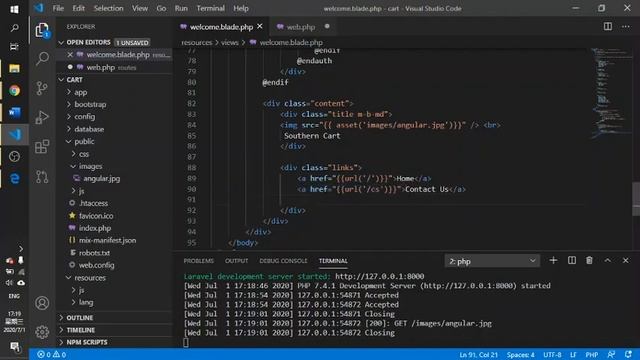The image size is (640, 360).
Task: Open the Edit menu
Action: pyautogui.click(x=78, y=8)
